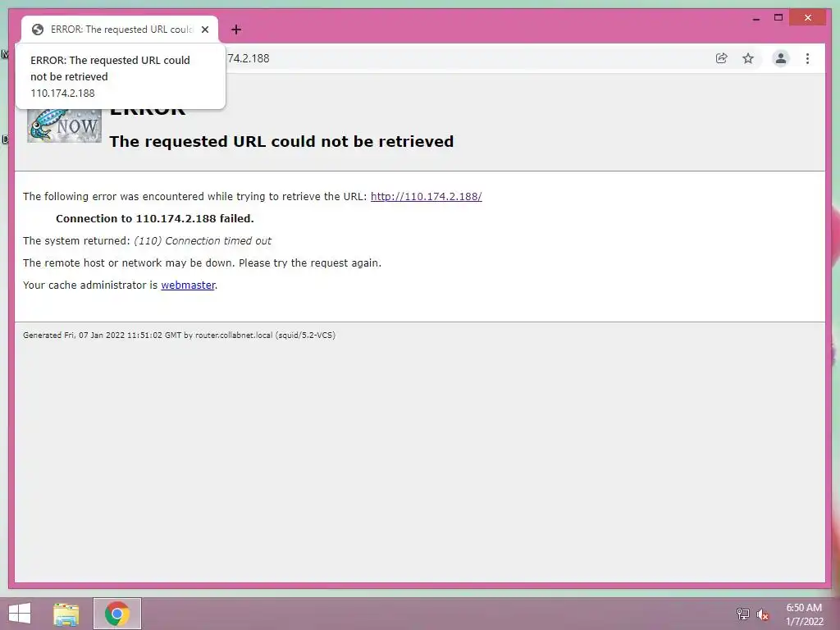The width and height of the screenshot is (840, 630).
Task: Open the network status tray icon
Action: click(742, 614)
